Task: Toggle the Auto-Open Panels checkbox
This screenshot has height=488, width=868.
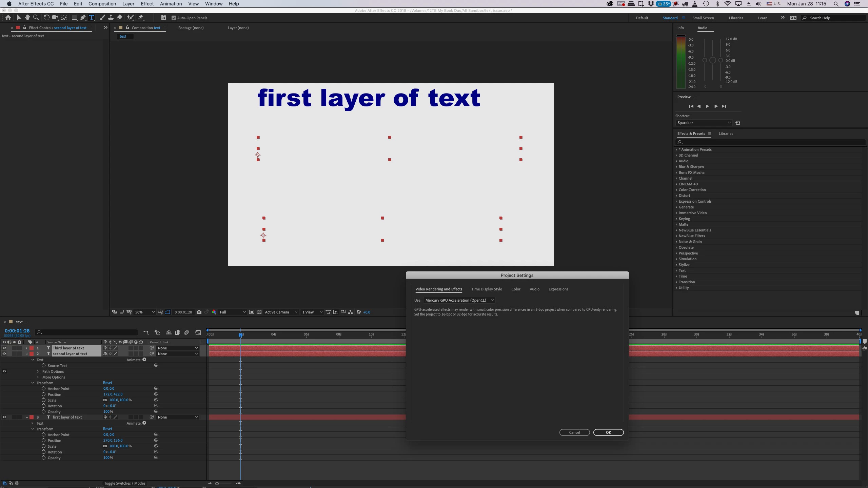Action: [174, 18]
